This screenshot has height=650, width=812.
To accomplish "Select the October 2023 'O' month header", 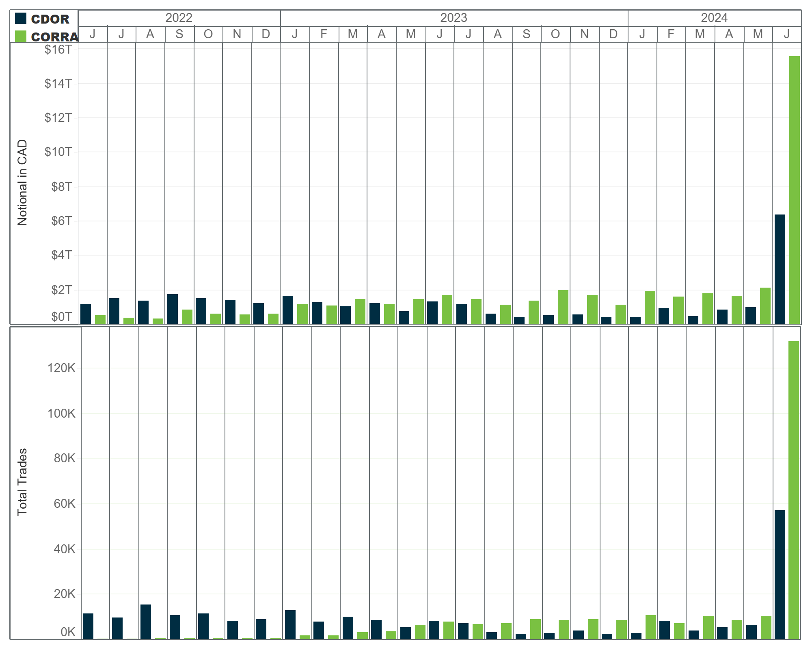I will tap(555, 34).
